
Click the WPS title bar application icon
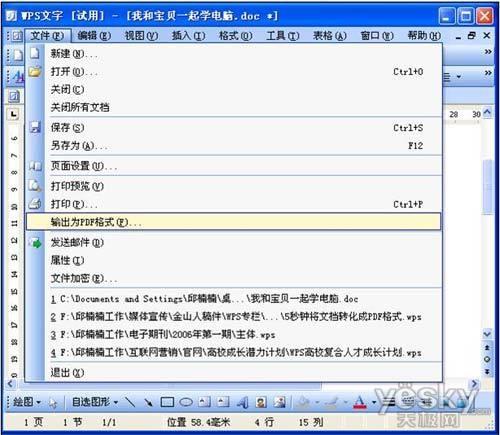11,15
